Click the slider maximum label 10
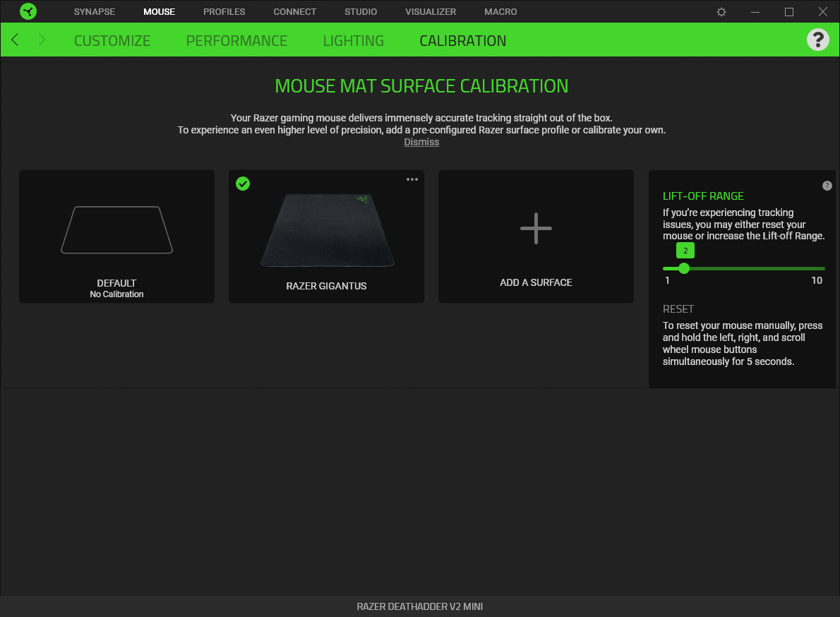 [817, 280]
